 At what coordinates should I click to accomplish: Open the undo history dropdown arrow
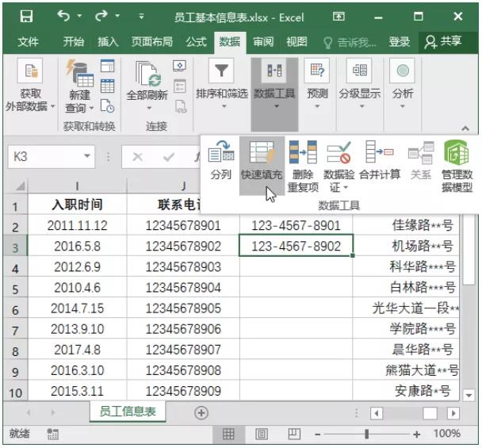[x=79, y=16]
